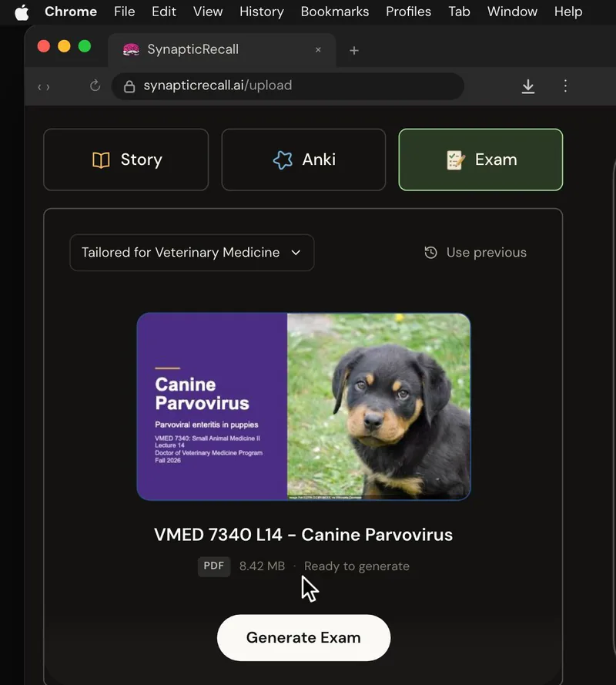Screen dimensions: 616x685
Task: Click the Ready to generate status
Action: pyautogui.click(x=357, y=566)
